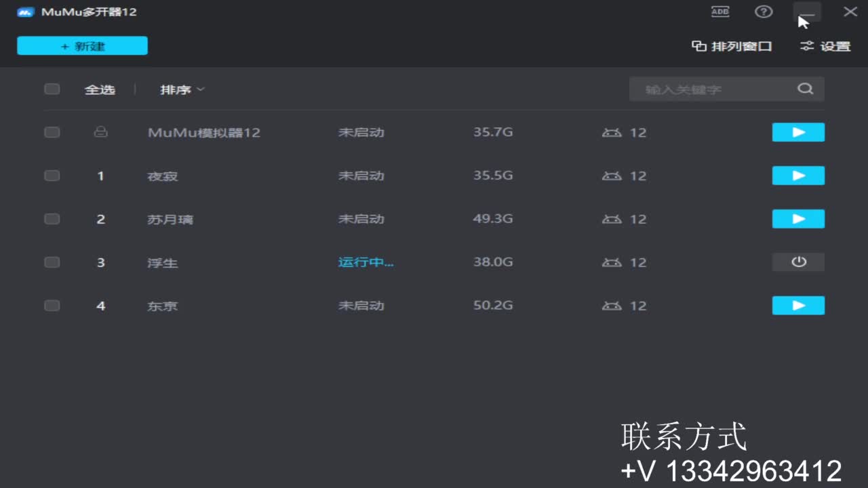Image resolution: width=868 pixels, height=488 pixels.
Task: Click the 未启动 status in the 苏月璃 row
Action: [x=361, y=219]
